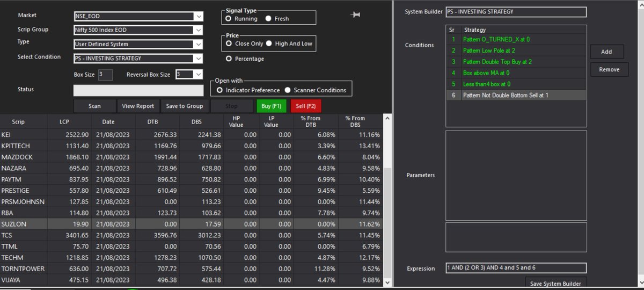Click the Status text field
Screen dimensions: 644x290
click(138, 90)
